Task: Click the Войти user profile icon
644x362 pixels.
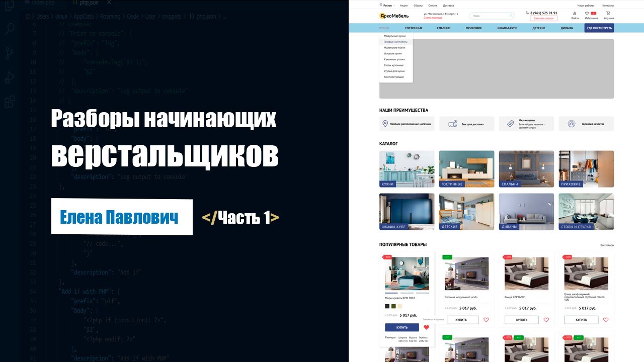Action: click(575, 14)
